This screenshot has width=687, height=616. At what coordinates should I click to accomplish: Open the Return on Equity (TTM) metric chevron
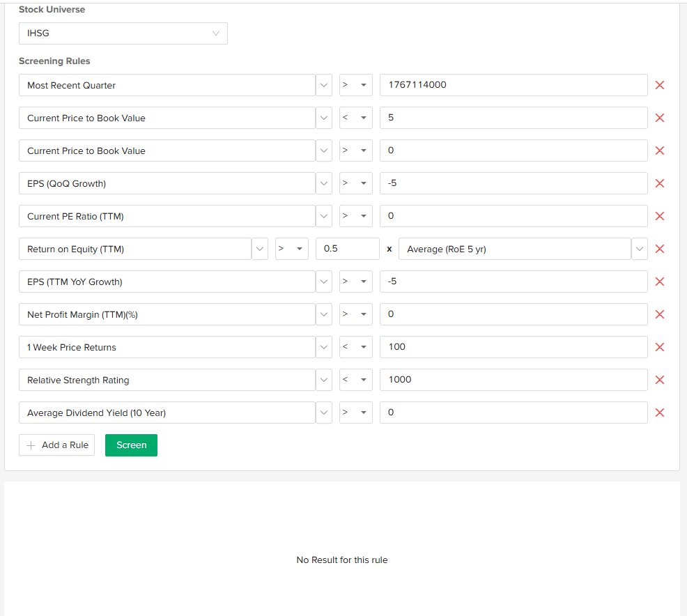point(259,249)
